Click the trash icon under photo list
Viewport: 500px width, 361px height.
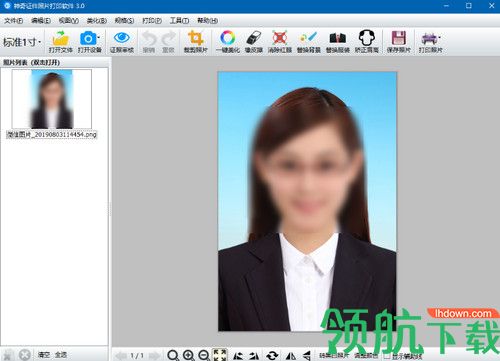pyautogui.click(x=8, y=355)
